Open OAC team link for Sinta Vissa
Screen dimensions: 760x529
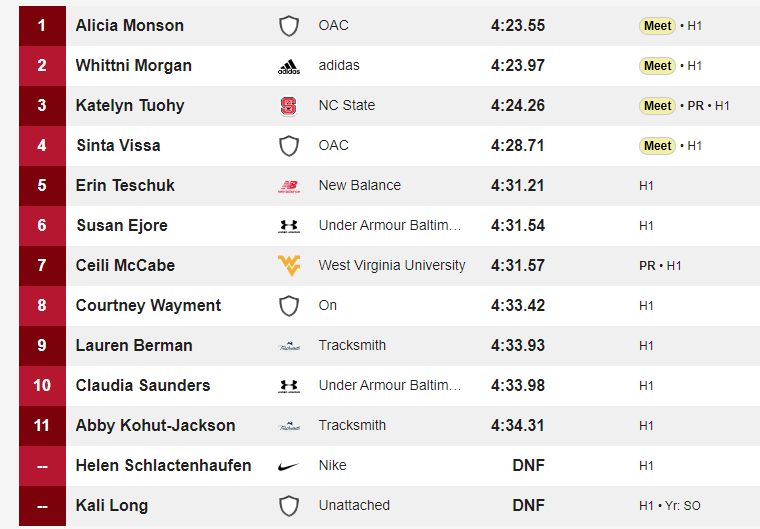click(x=333, y=145)
